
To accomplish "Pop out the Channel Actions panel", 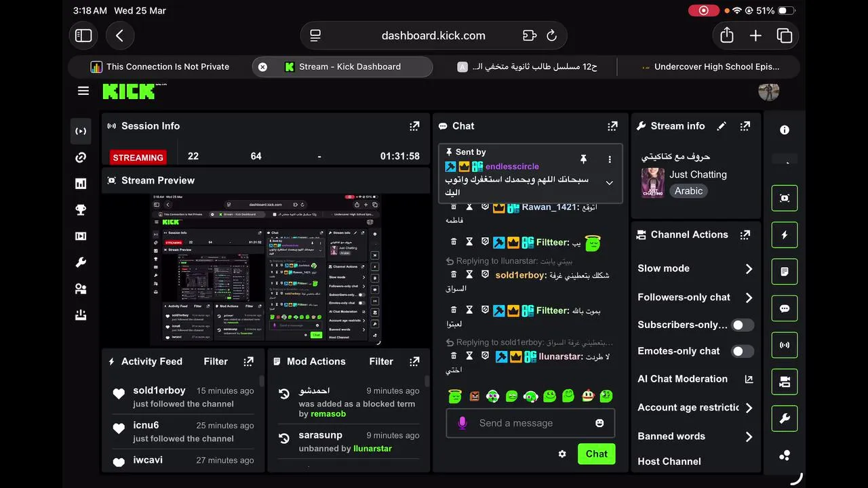I will tap(745, 235).
